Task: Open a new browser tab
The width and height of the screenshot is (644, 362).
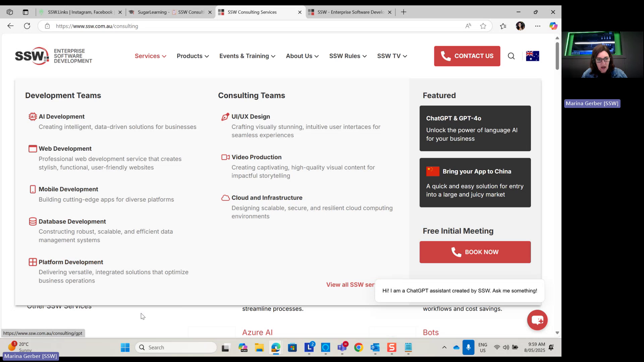Action: 404,12
